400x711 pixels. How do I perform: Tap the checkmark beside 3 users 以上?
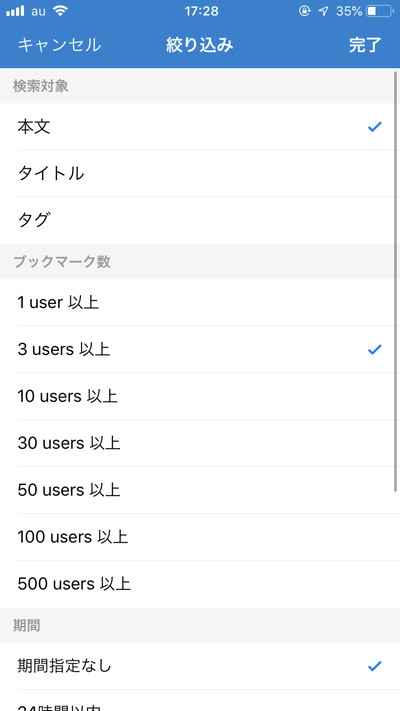pyautogui.click(x=375, y=350)
